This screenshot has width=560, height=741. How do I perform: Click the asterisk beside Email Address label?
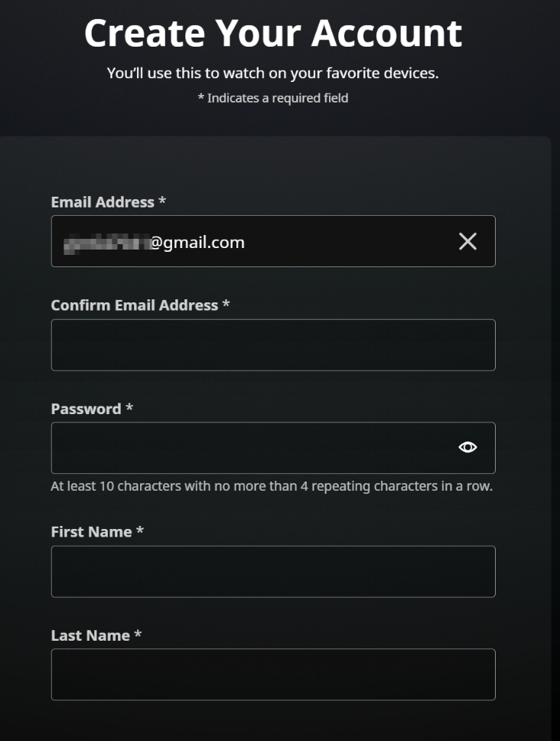(x=162, y=202)
